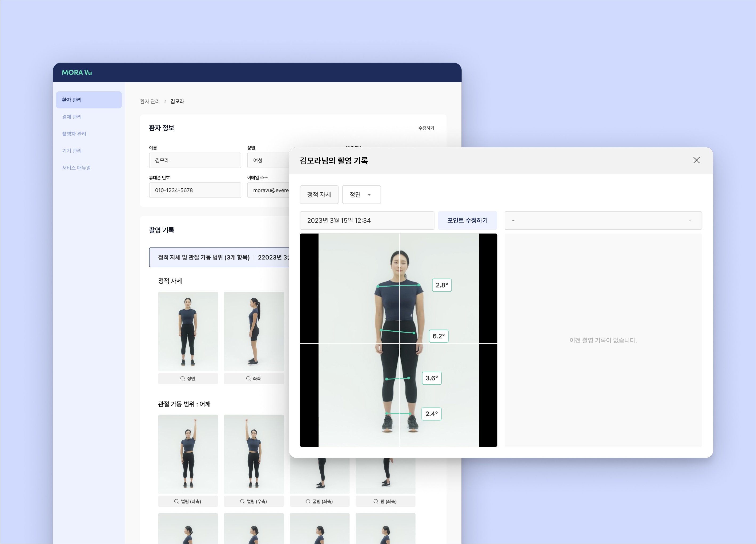This screenshot has height=544, width=756.
Task: Click the 3.6° knee angle label
Action: pyautogui.click(x=432, y=378)
